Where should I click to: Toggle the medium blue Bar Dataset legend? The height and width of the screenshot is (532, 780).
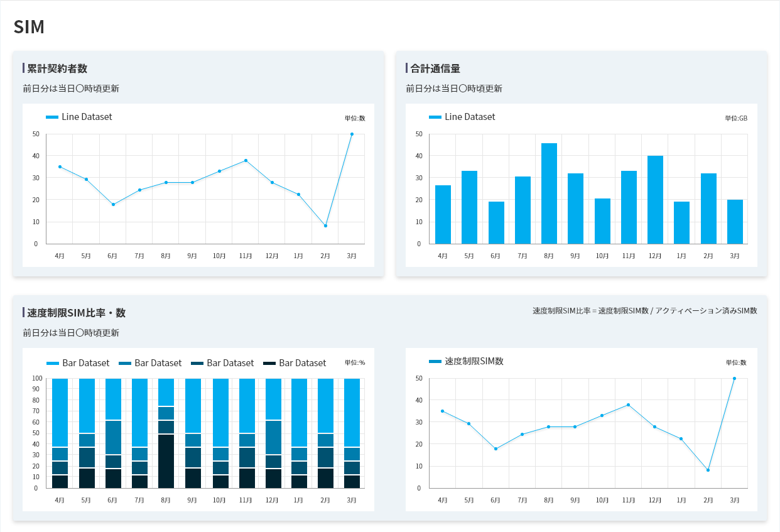[x=150, y=363]
